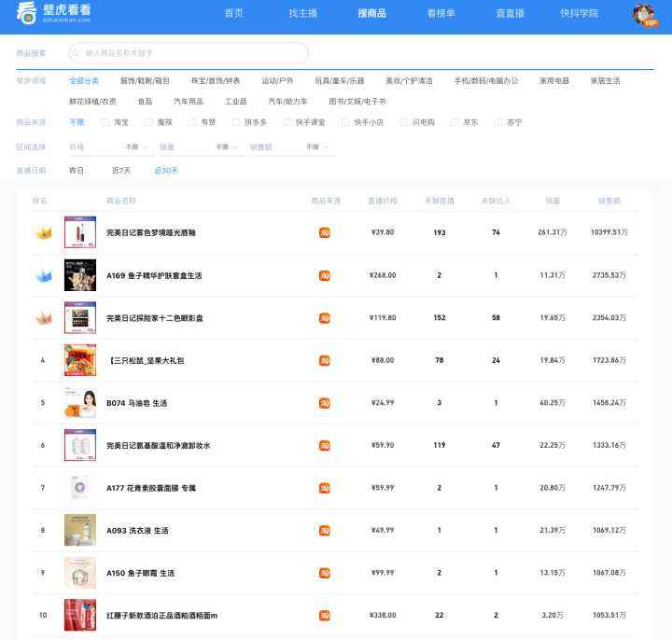Click the search magnifier icon
672x640 pixels.
coord(77,53)
